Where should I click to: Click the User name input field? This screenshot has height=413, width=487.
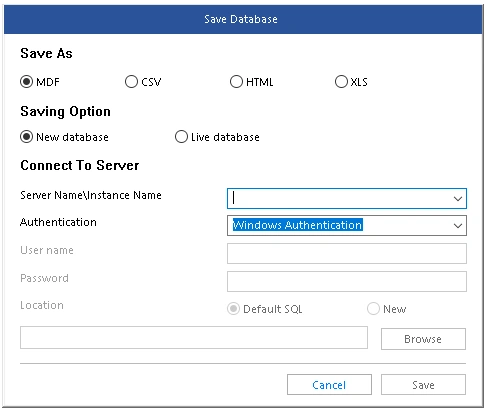pyautogui.click(x=347, y=253)
